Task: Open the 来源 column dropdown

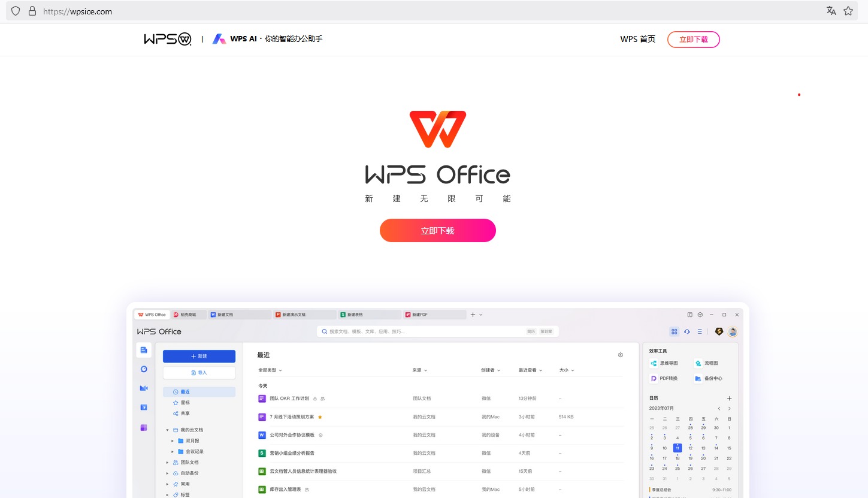Action: [420, 370]
